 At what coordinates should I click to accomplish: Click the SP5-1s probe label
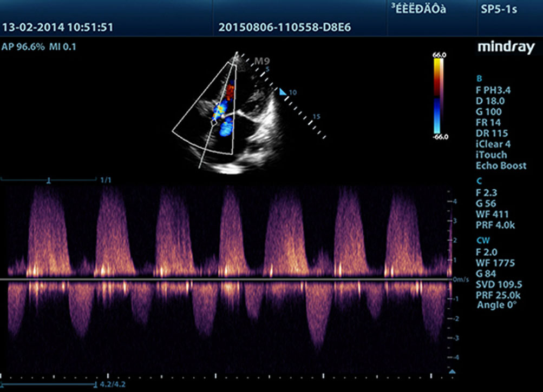pyautogui.click(x=499, y=10)
